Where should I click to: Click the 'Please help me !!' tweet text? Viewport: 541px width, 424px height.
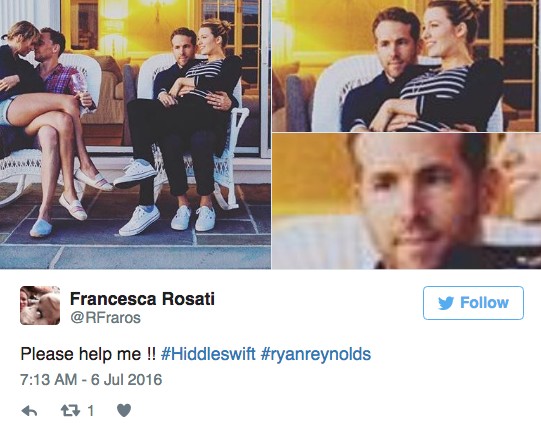[88, 354]
